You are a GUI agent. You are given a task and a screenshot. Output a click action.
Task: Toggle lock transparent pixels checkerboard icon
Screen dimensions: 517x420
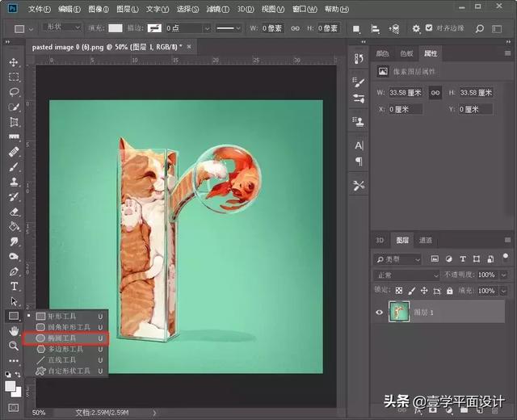[399, 291]
